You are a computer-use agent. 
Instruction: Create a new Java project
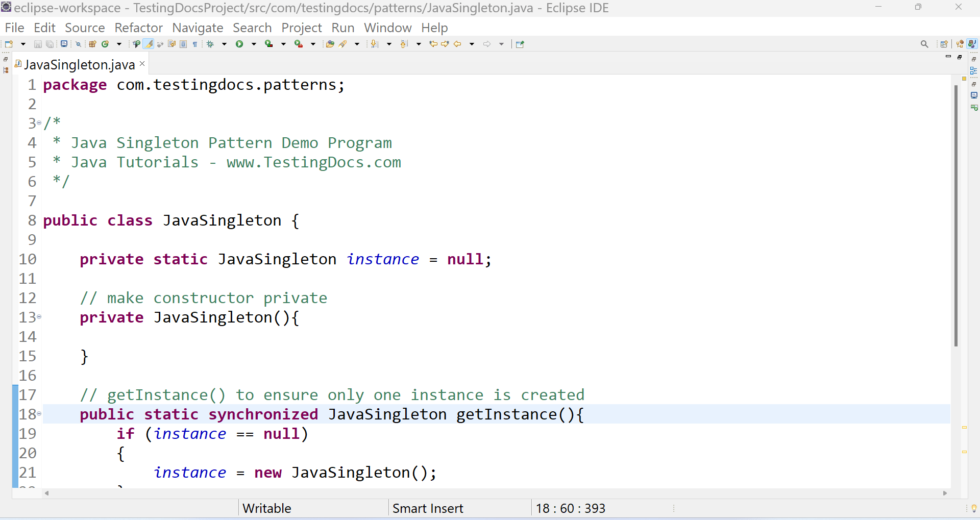(92, 44)
